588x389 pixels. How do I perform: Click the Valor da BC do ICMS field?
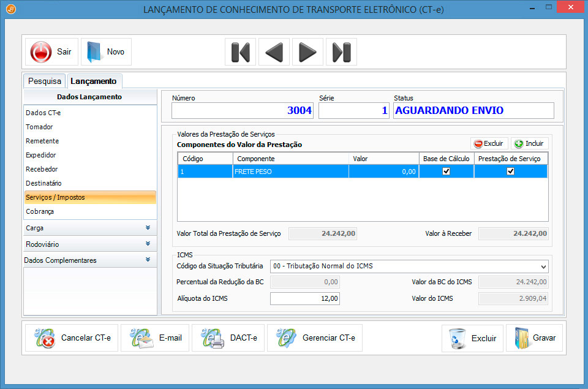tap(513, 282)
